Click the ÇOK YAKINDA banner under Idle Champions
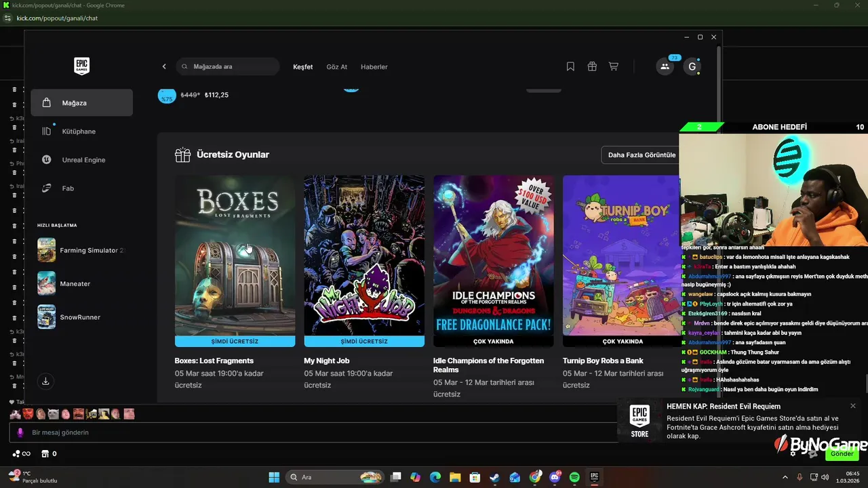Viewport: 868px width, 488px height. [x=493, y=342]
